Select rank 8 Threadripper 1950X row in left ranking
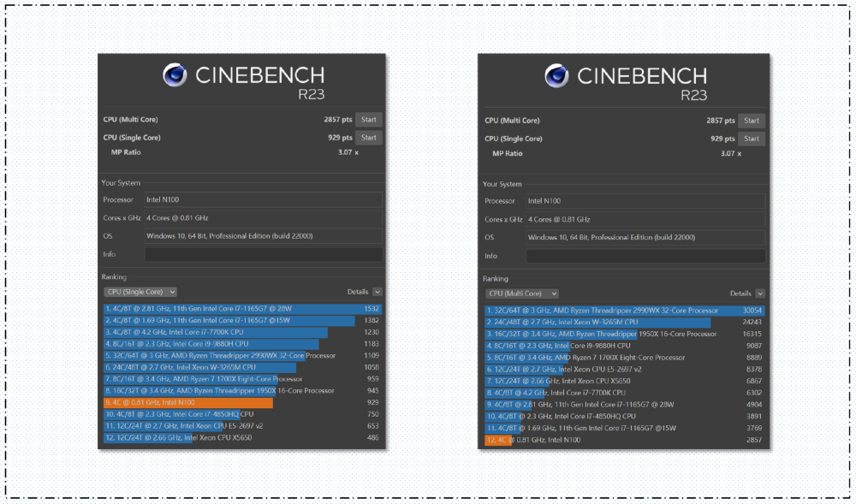 point(242,390)
